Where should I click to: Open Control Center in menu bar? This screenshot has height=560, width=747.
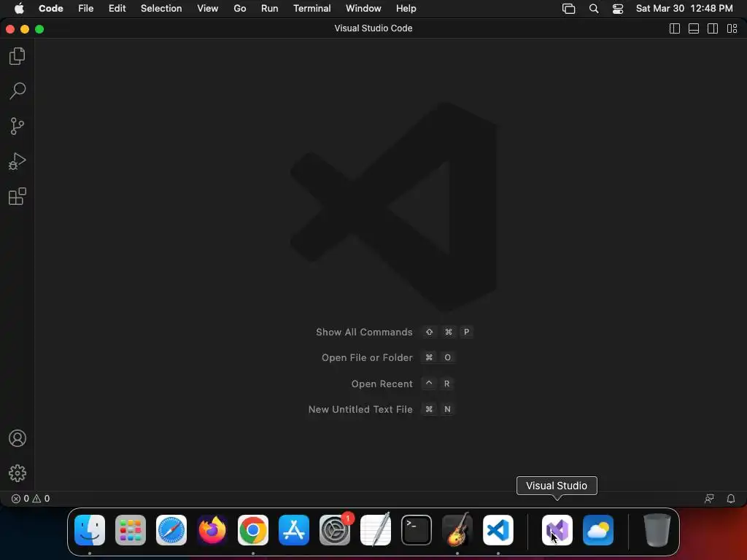[618, 9]
